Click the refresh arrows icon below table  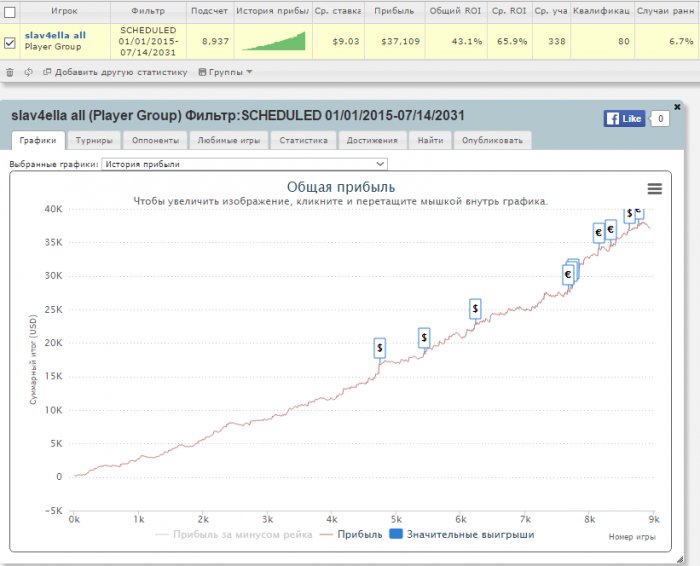click(29, 72)
